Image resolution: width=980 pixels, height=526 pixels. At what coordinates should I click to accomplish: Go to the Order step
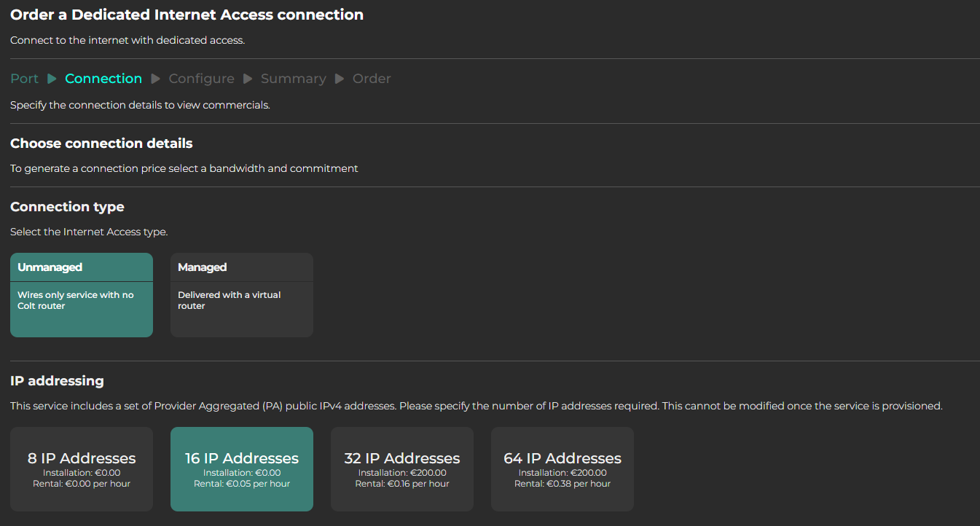click(372, 79)
